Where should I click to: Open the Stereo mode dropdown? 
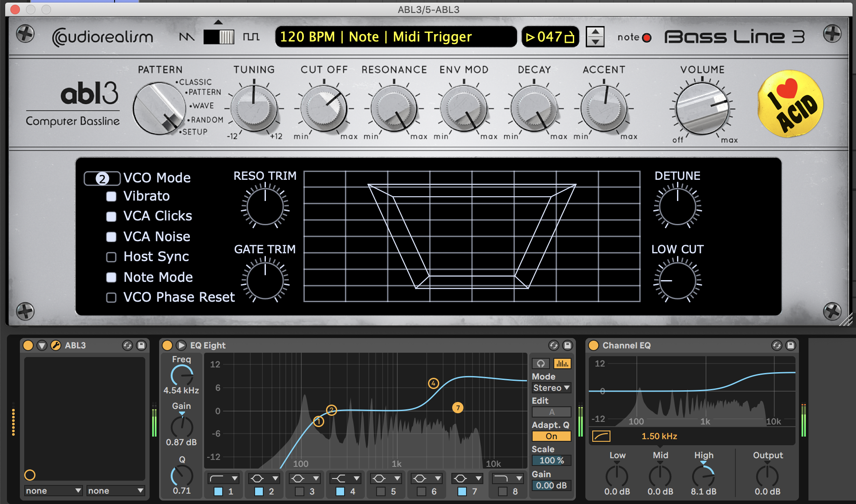click(x=551, y=388)
